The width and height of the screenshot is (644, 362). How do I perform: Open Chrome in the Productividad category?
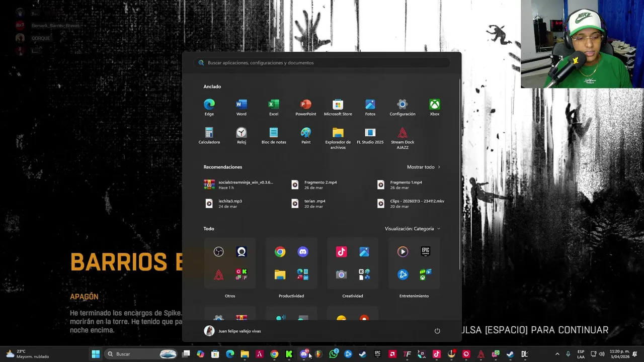280,252
